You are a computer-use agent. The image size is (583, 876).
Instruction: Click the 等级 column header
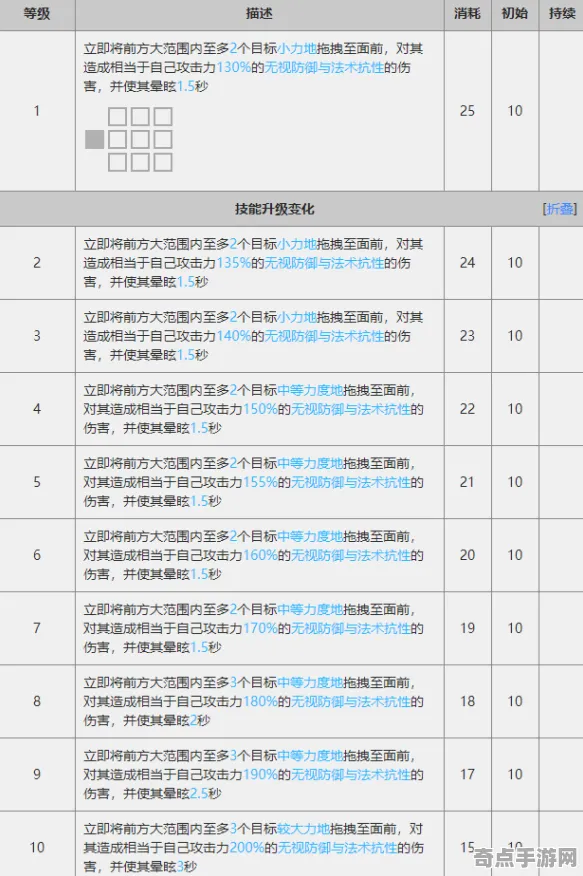coord(37,13)
